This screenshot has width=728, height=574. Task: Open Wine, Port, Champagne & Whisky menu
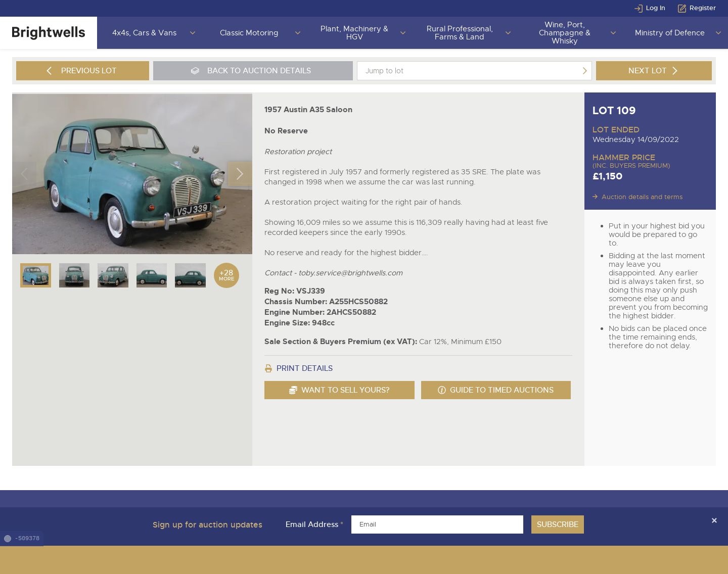pyautogui.click(x=565, y=33)
